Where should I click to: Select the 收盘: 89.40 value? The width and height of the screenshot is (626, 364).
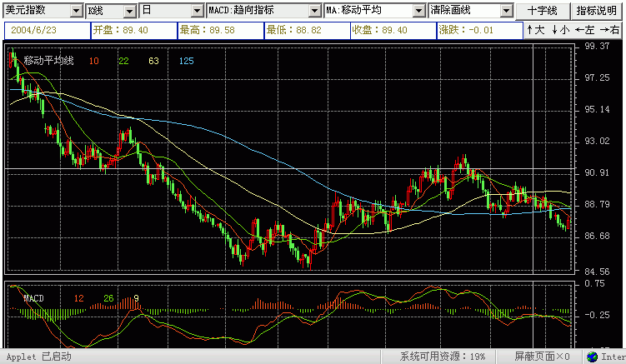(x=393, y=30)
